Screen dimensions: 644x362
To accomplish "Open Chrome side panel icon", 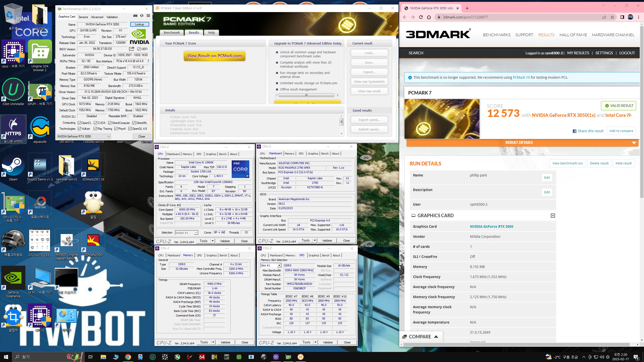I will tap(622, 17).
